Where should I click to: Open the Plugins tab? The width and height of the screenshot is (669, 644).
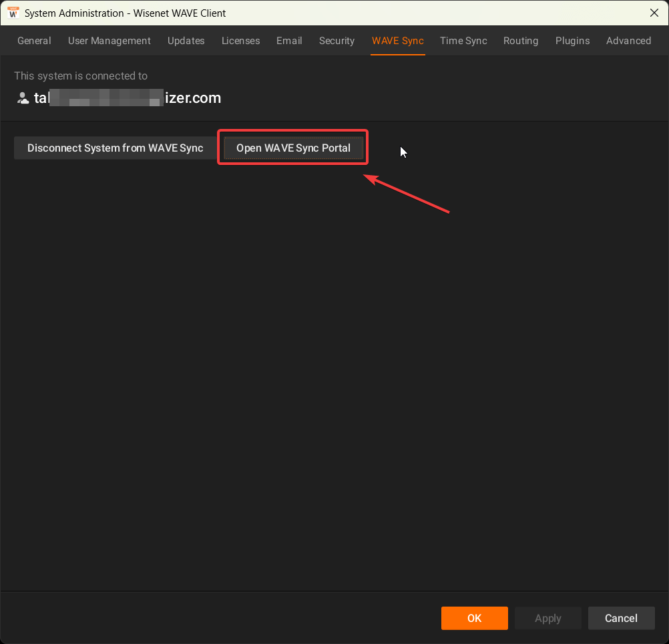click(573, 41)
